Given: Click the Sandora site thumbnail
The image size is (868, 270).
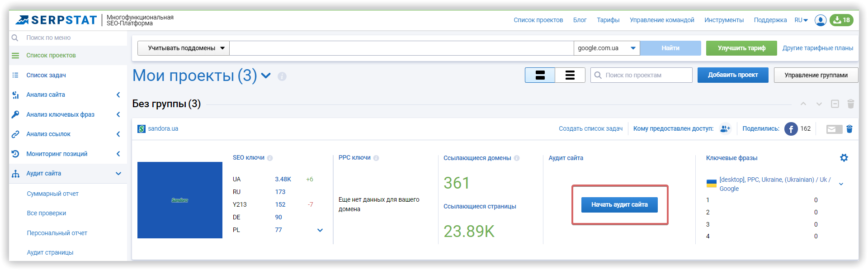Looking at the screenshot, I should point(180,200).
